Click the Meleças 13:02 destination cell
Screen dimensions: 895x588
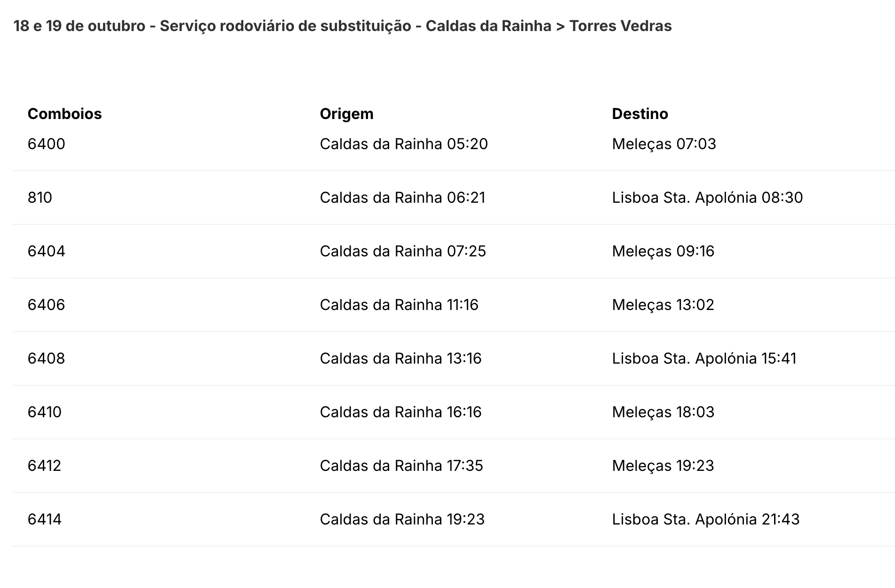tap(663, 305)
